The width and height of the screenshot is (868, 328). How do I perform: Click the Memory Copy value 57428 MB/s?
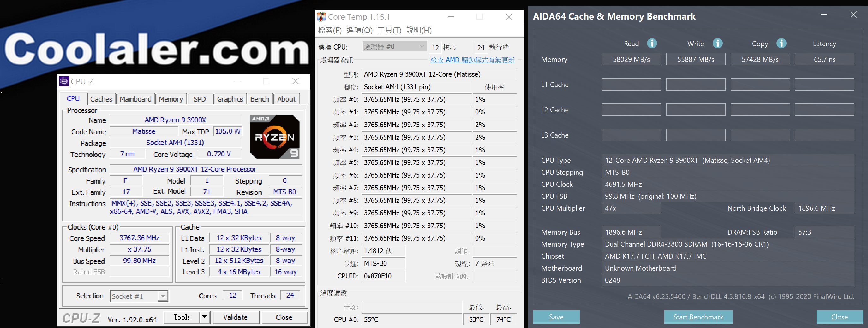click(760, 59)
